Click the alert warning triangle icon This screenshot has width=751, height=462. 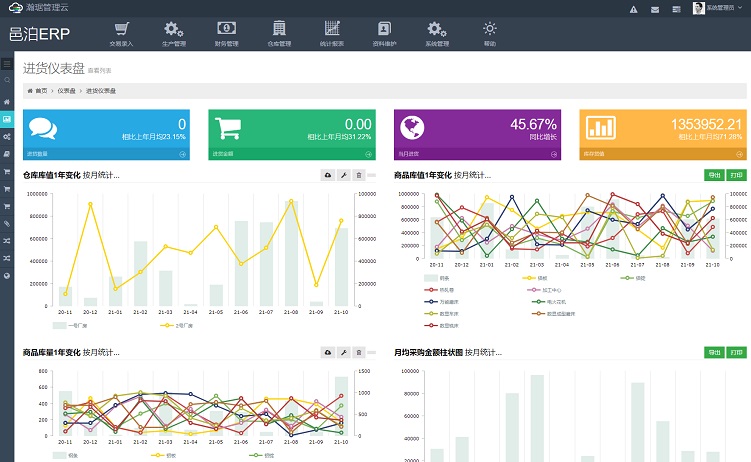pyautogui.click(x=633, y=9)
